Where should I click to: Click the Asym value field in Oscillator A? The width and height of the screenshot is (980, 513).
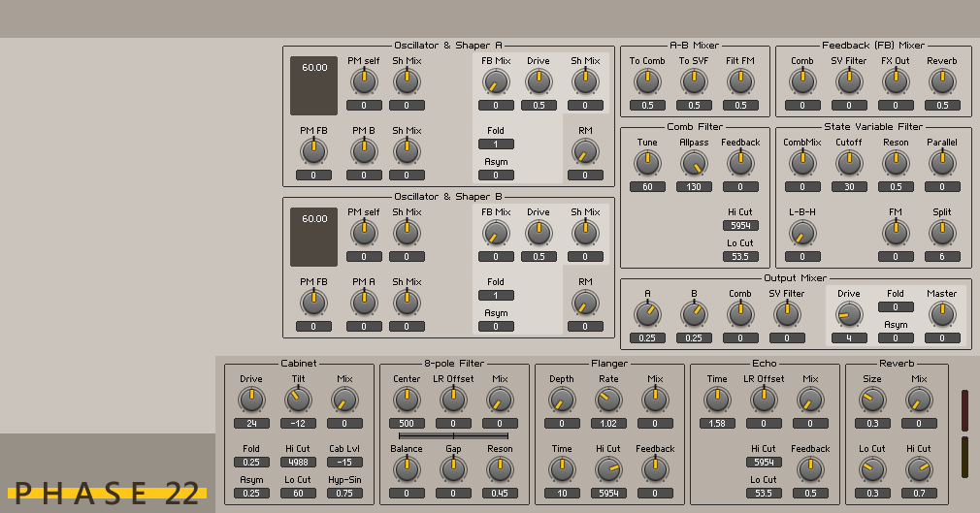(496, 176)
